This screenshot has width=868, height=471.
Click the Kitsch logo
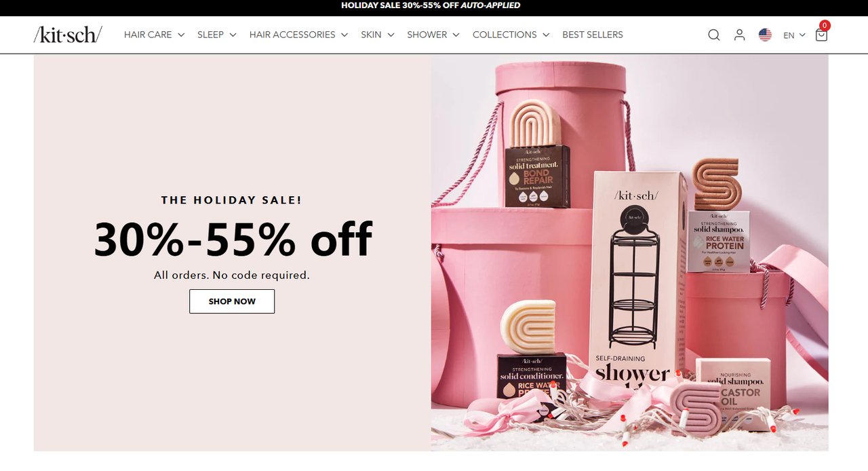(x=68, y=35)
